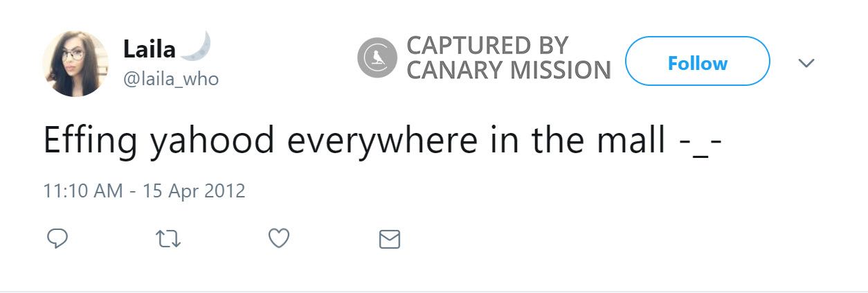
Task: Like the tweet with the heart icon
Action: tap(278, 239)
